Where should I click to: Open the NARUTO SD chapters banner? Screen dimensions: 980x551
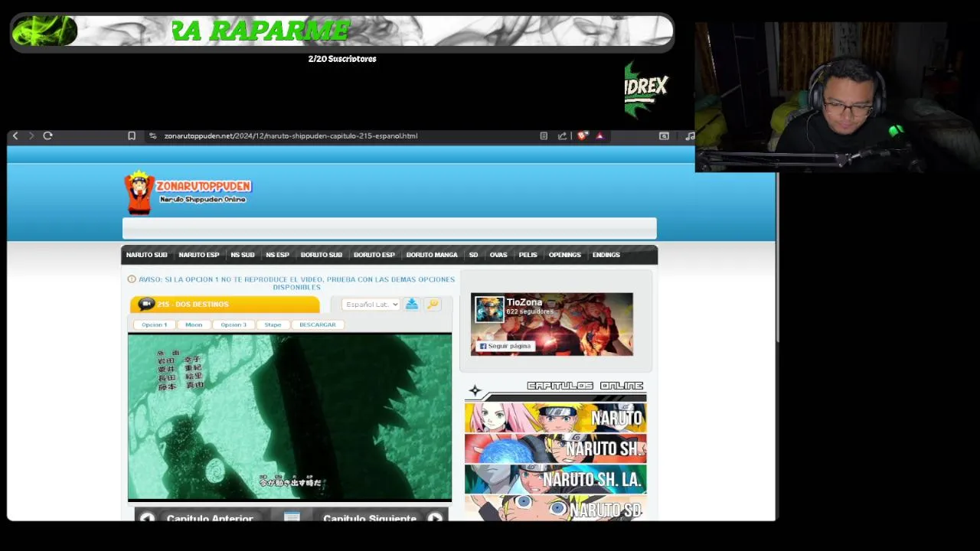pyautogui.click(x=555, y=508)
